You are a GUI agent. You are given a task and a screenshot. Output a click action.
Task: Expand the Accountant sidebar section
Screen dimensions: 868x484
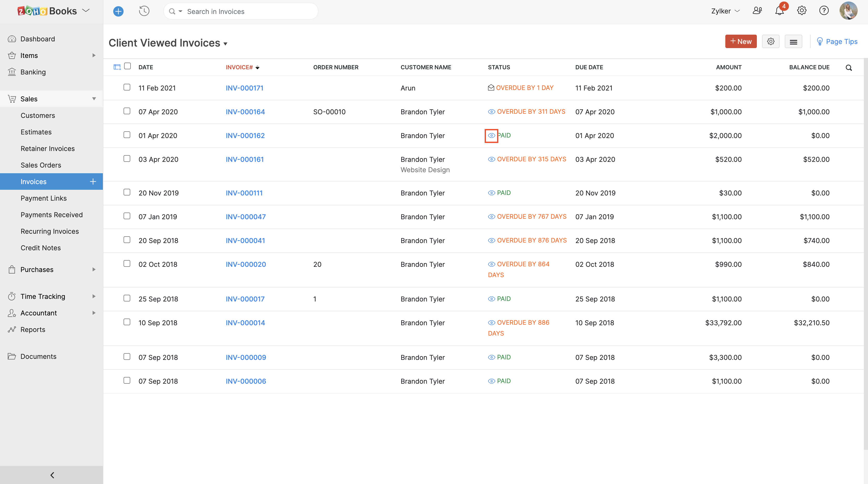click(x=94, y=313)
